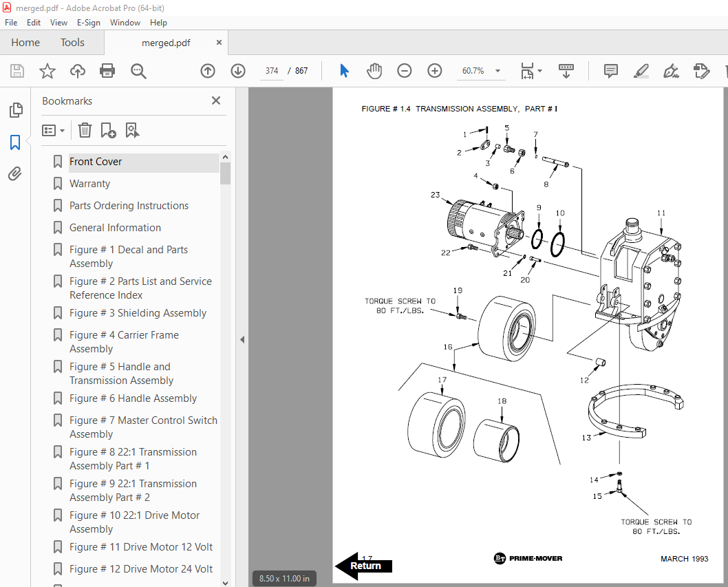Select the Highlight text pen tool
The height and width of the screenshot is (587, 728).
(641, 71)
